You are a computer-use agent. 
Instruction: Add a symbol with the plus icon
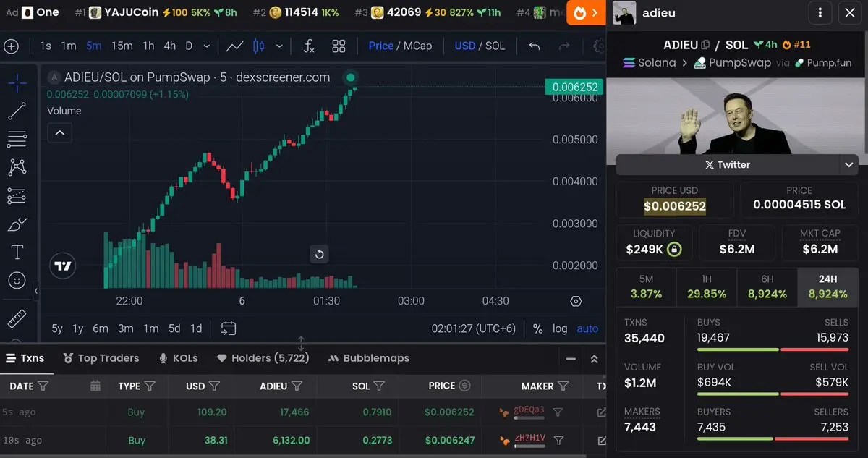point(11,46)
